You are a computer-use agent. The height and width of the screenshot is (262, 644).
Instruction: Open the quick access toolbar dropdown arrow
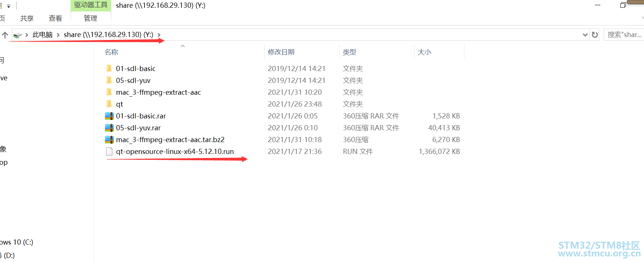[x=8, y=6]
